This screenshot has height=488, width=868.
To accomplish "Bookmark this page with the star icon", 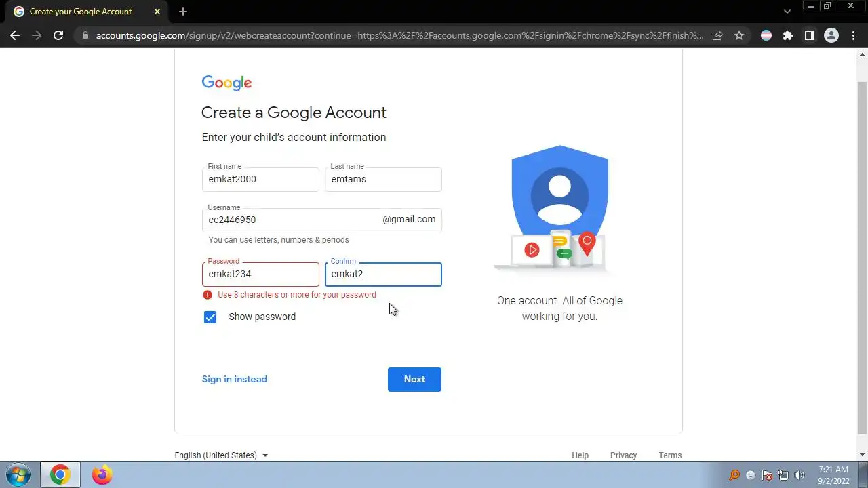I will coord(739,35).
